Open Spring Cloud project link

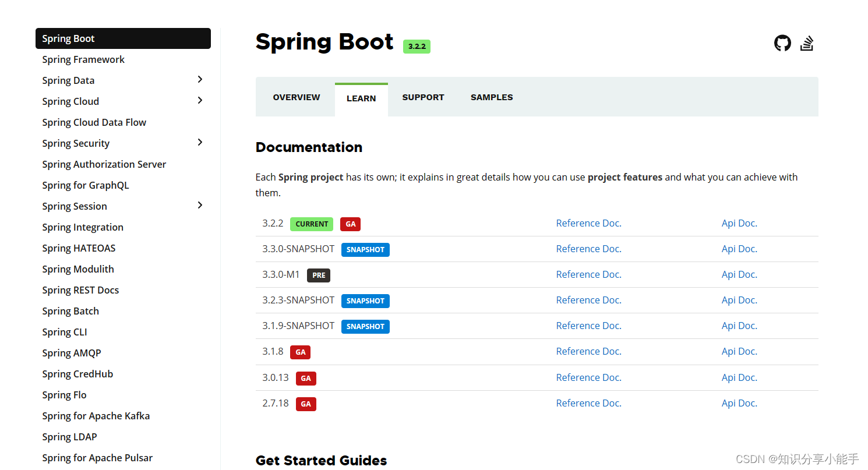(x=70, y=101)
